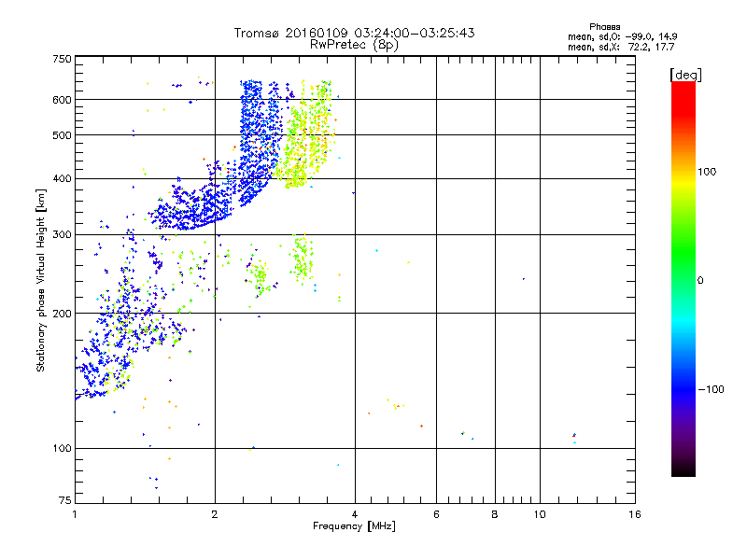Click y-axis tick label "200"

pyautogui.click(x=62, y=314)
